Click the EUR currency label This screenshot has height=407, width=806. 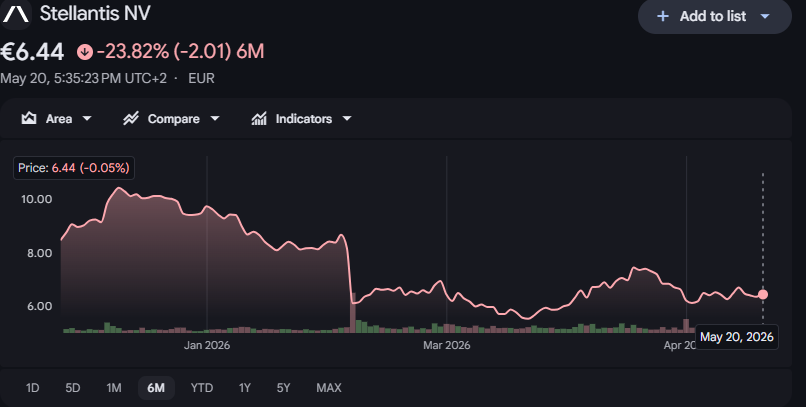[x=202, y=79]
